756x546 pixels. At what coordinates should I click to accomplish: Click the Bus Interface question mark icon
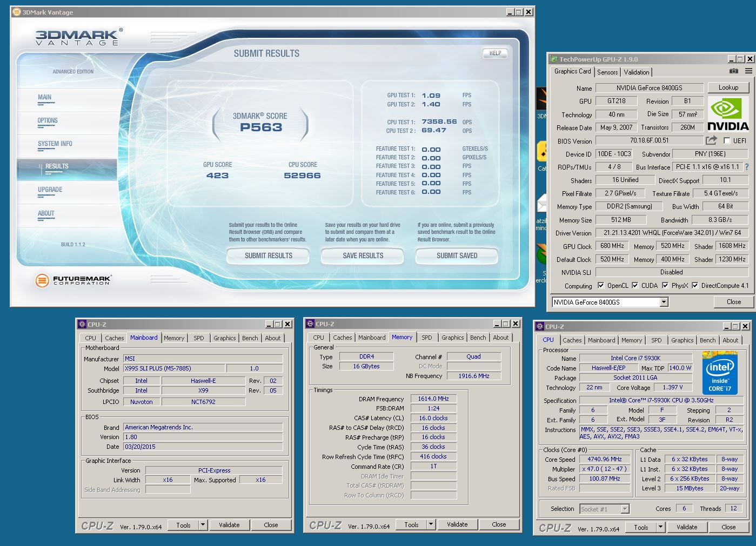tap(747, 167)
